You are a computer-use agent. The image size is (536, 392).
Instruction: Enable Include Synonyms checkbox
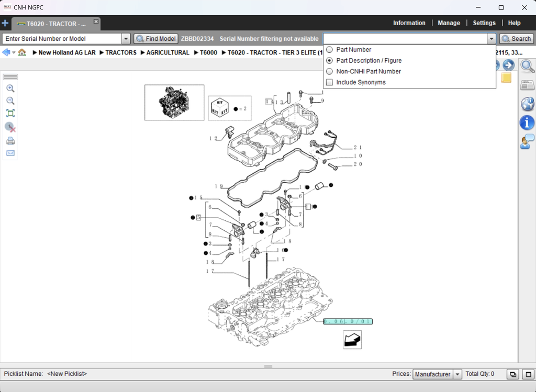[330, 82]
